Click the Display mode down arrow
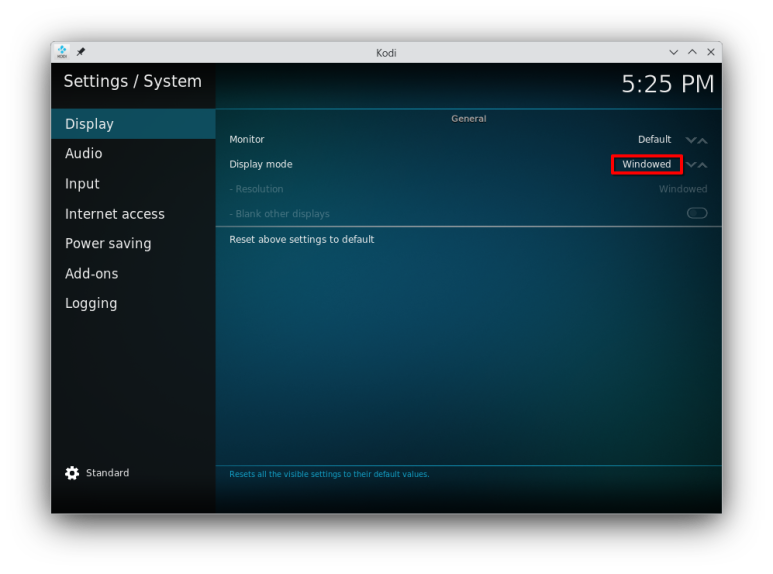This screenshot has height=574, width=773. [691, 165]
